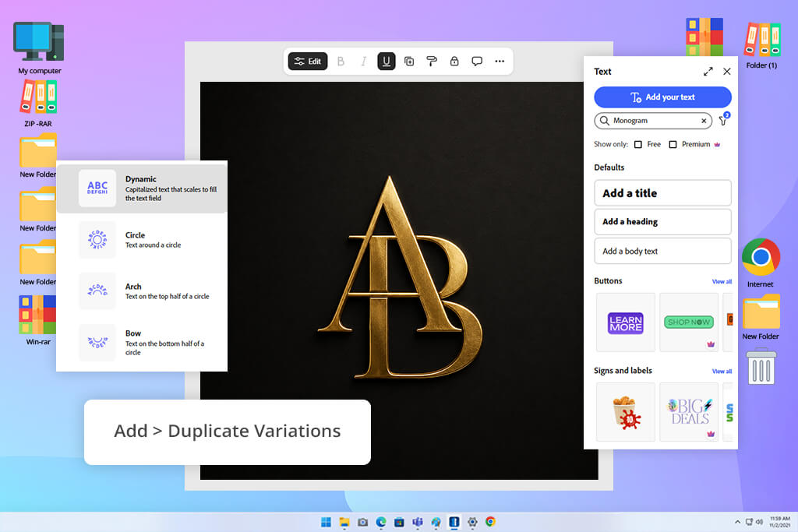Image resolution: width=798 pixels, height=532 pixels.
Task: Select the Learn More button template
Action: tap(626, 322)
